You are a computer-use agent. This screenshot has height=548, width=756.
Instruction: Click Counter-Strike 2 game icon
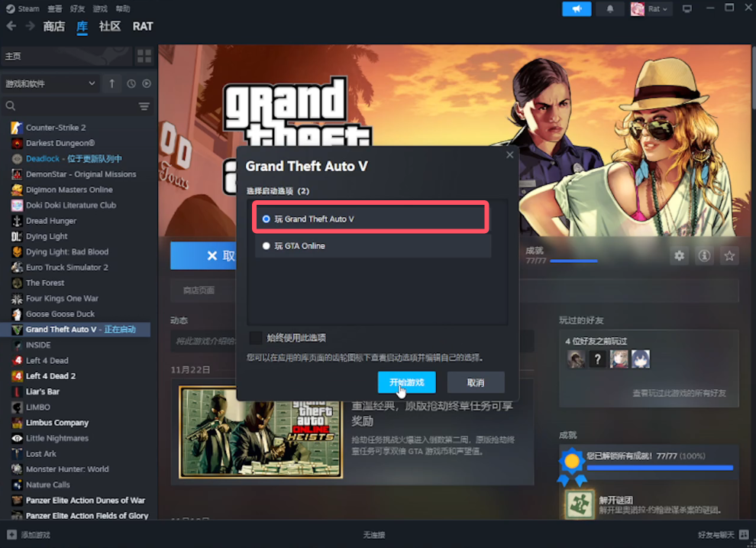[17, 128]
